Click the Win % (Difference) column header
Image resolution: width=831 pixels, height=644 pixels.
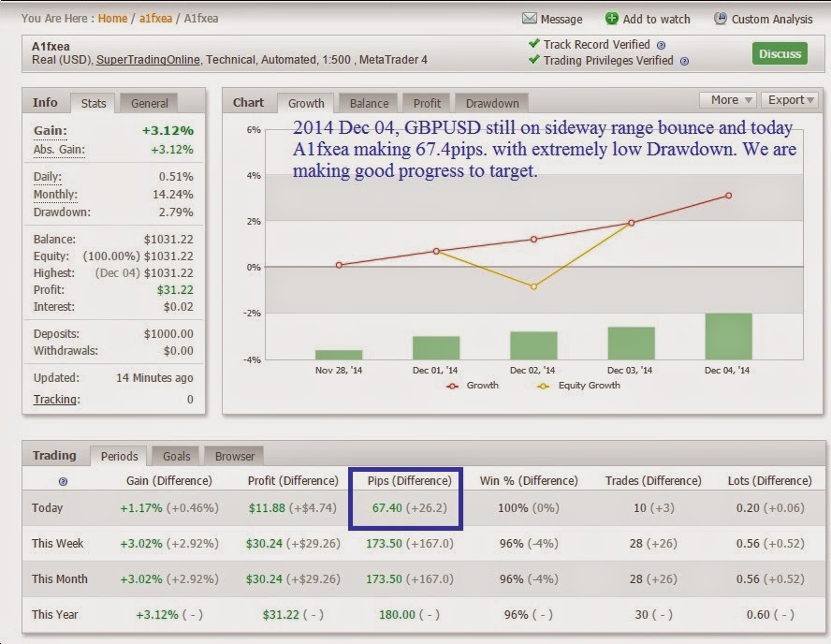529,481
